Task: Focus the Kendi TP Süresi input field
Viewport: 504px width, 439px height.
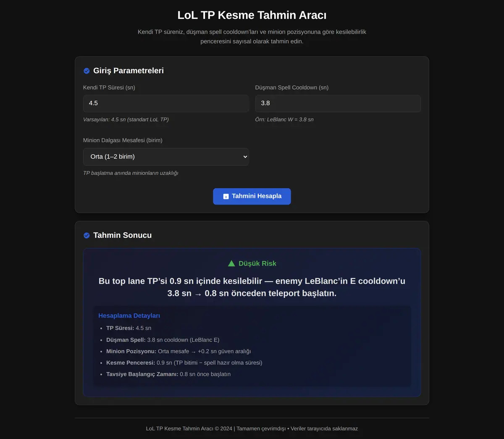Action: pos(166,103)
